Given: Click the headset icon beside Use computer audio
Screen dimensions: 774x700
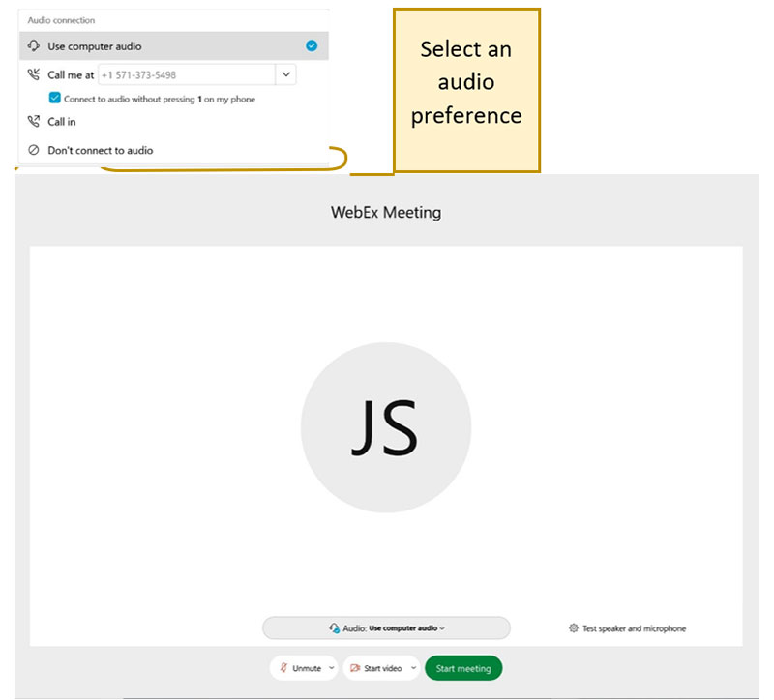Looking at the screenshot, I should (34, 46).
